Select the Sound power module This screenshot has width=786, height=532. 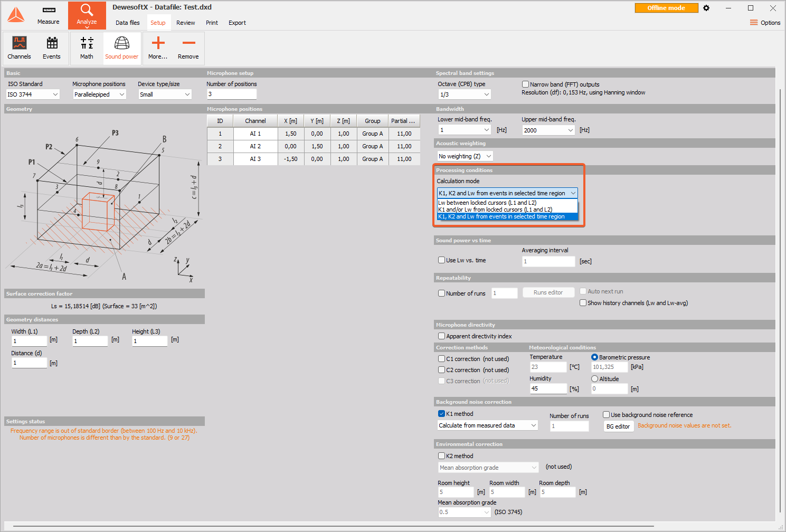click(121, 48)
